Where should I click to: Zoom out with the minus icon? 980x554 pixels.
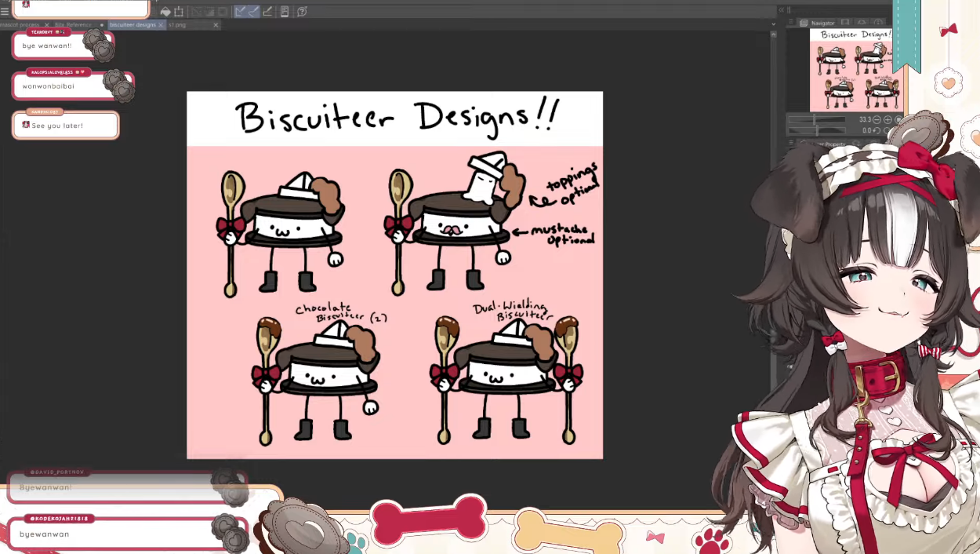click(x=877, y=119)
